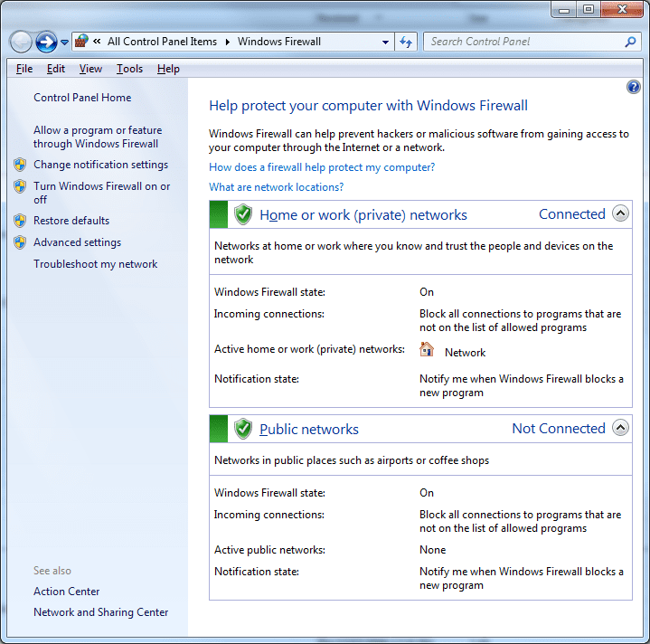Click the firewall icon in address bar
650x644 pixels.
click(81, 41)
